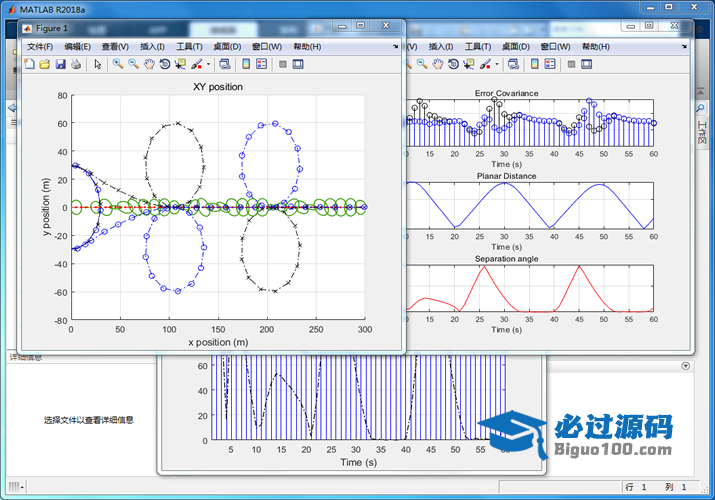Click Link Plot icon in Figure 1 toolbar
The width and height of the screenshot is (715, 500).
tap(224, 64)
